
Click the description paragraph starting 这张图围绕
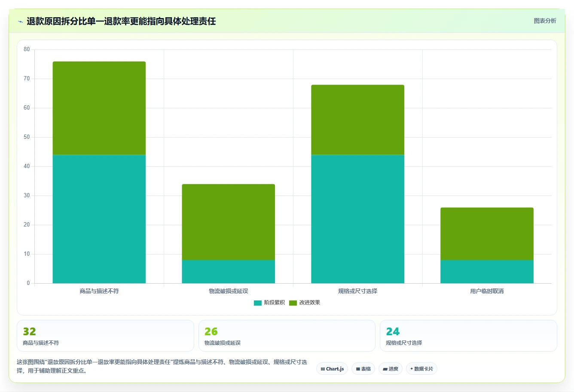click(x=162, y=366)
